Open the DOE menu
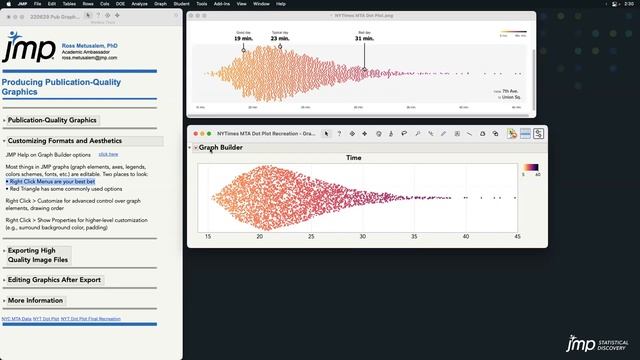 coord(120,4)
